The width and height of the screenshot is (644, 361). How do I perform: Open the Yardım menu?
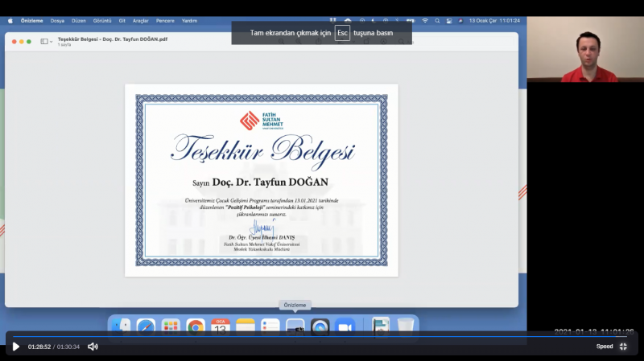(x=189, y=20)
